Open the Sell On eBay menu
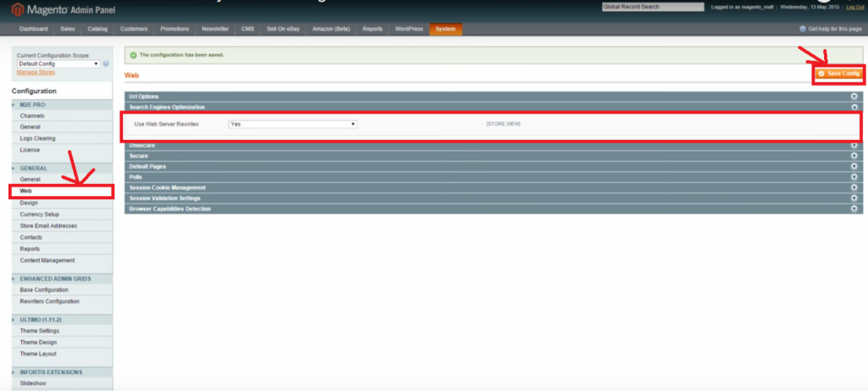 (x=283, y=29)
